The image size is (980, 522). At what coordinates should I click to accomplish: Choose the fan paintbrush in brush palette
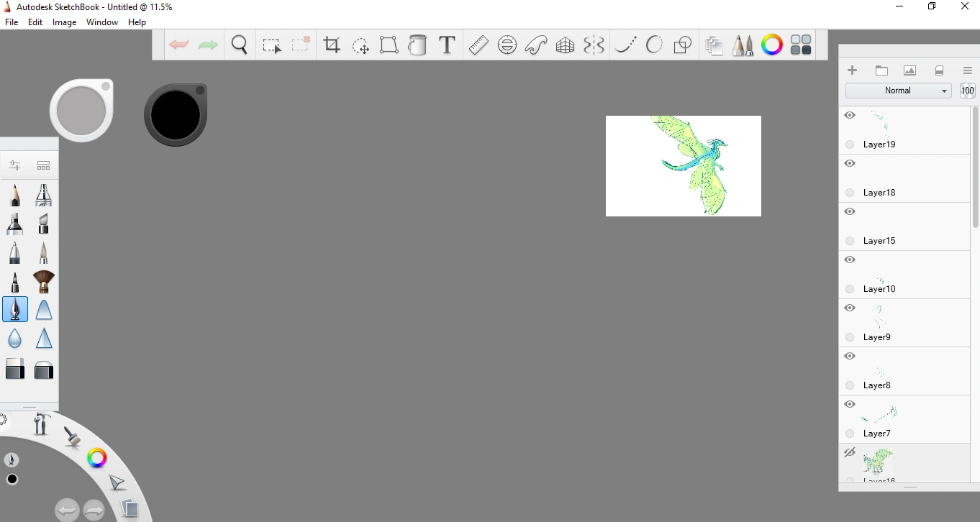tap(44, 281)
